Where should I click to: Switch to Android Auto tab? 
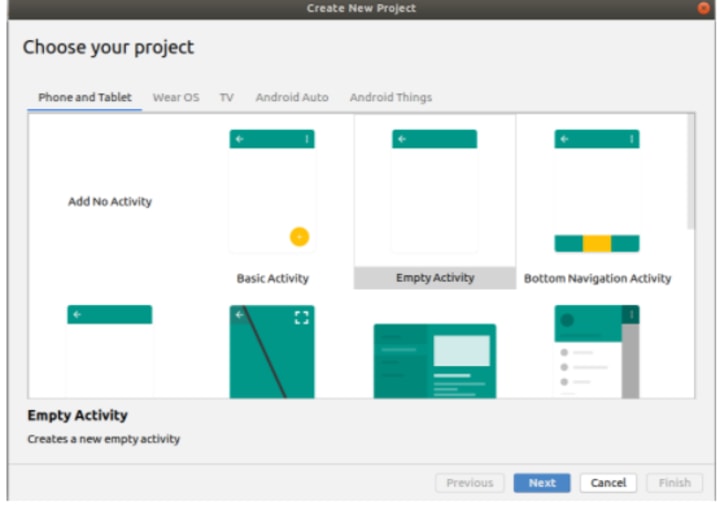(x=292, y=97)
